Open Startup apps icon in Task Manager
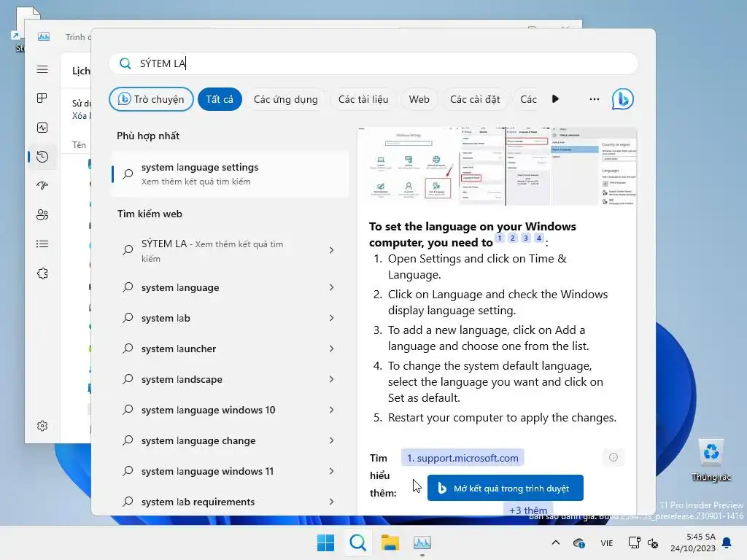This screenshot has width=747, height=560. 42,186
